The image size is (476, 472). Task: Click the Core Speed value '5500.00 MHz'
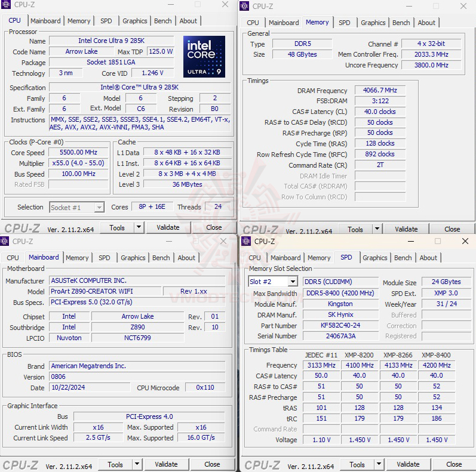pyautogui.click(x=78, y=152)
